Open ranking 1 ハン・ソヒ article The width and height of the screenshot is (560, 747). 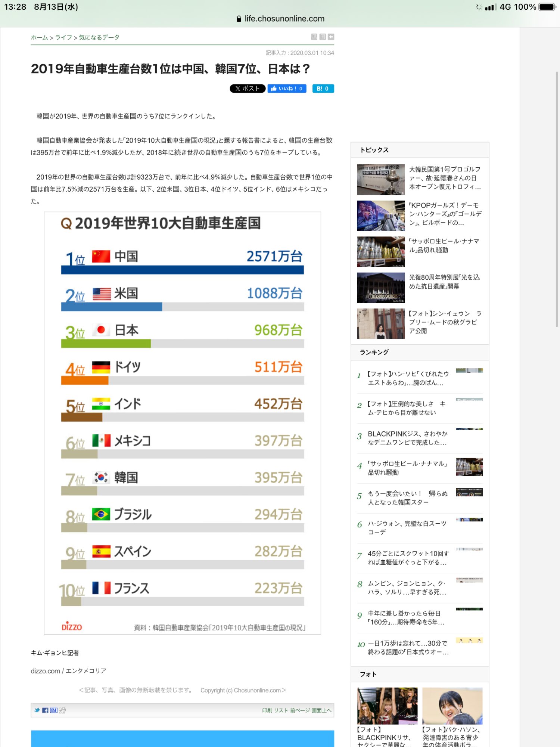[408, 378]
